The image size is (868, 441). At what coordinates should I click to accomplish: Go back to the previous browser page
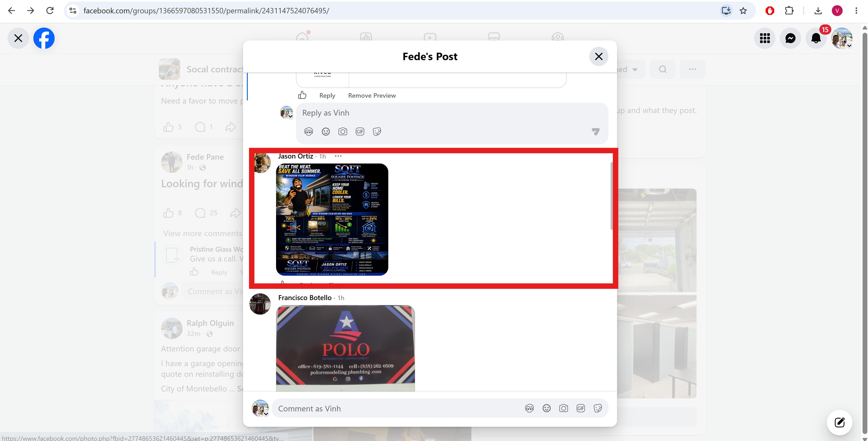pos(12,11)
